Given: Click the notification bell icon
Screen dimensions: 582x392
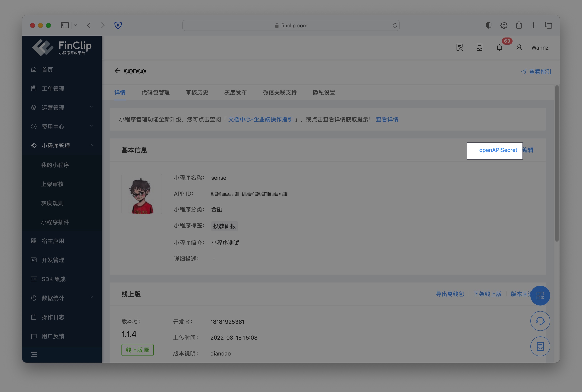Looking at the screenshot, I should pyautogui.click(x=499, y=47).
